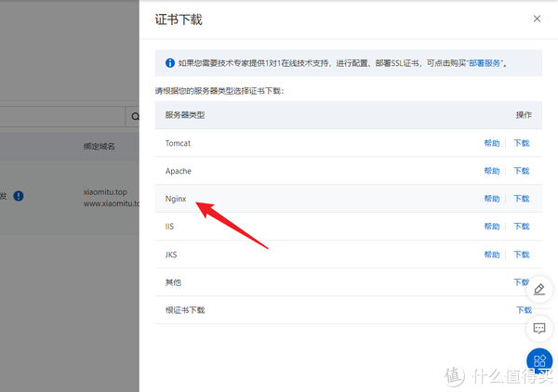
Task: Select the IIS row label
Action: pyautogui.click(x=169, y=227)
